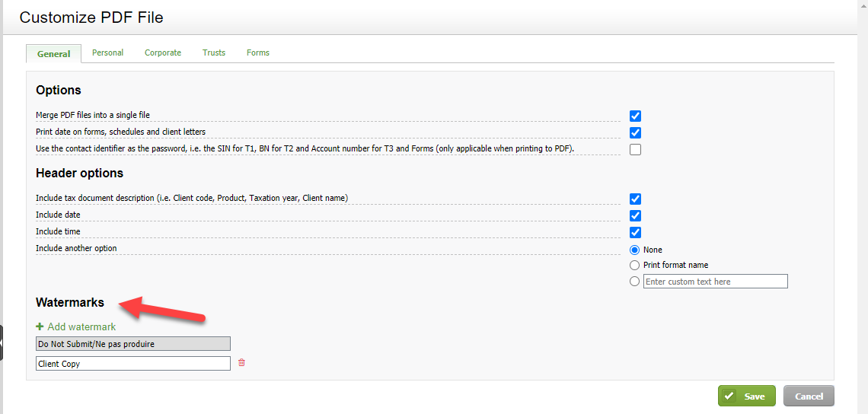This screenshot has width=868, height=414.
Task: Click the green Save button
Action: [x=747, y=396]
